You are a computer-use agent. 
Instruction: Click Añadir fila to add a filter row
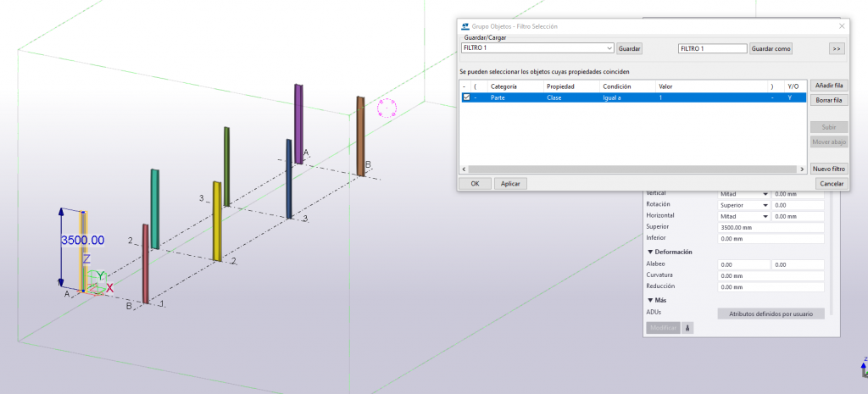click(x=829, y=86)
